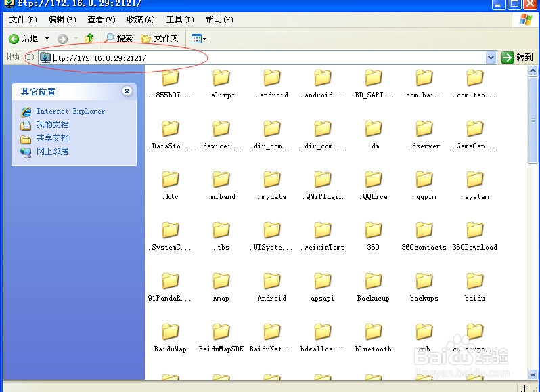This screenshot has height=392, width=540.
Task: Select the BaiduNet... folder
Action: (x=272, y=339)
